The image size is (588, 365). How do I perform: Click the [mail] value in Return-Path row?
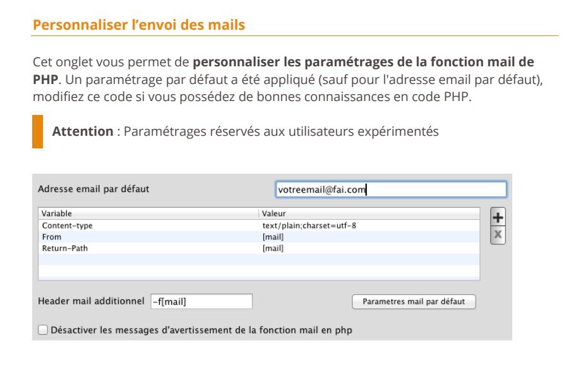tap(273, 248)
